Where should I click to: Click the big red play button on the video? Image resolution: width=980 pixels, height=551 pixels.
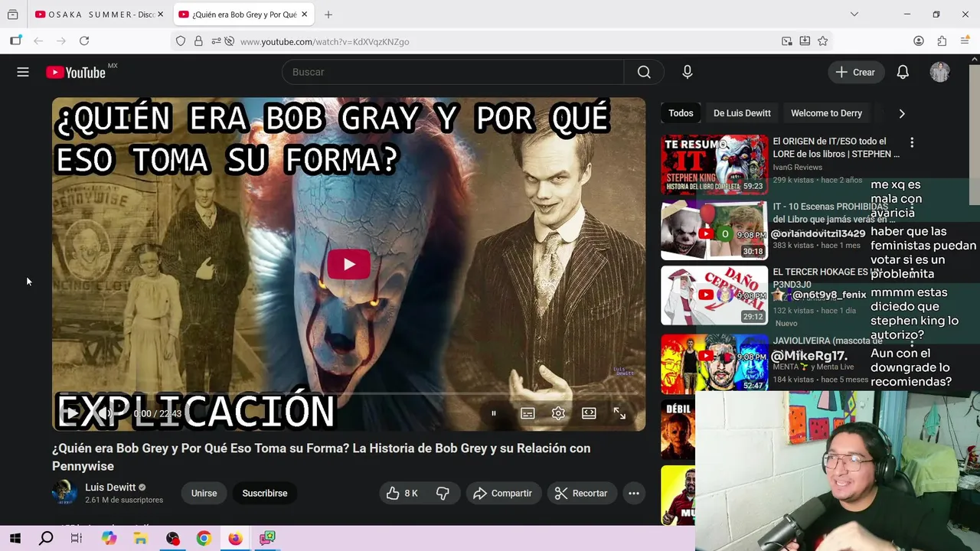(349, 265)
